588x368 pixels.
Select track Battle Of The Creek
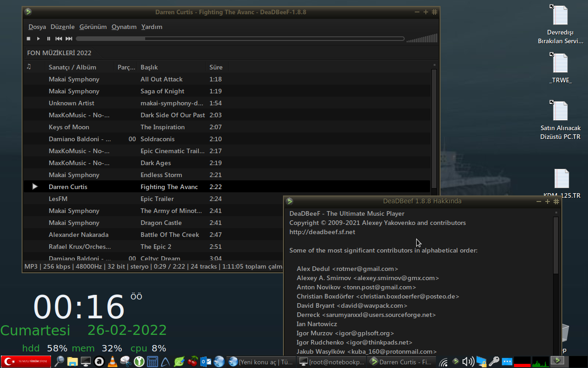tap(153, 235)
